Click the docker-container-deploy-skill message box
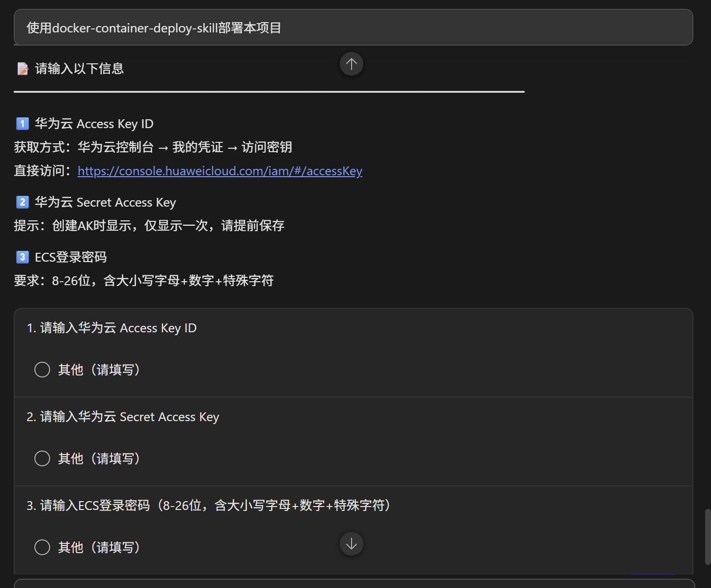 [353, 27]
